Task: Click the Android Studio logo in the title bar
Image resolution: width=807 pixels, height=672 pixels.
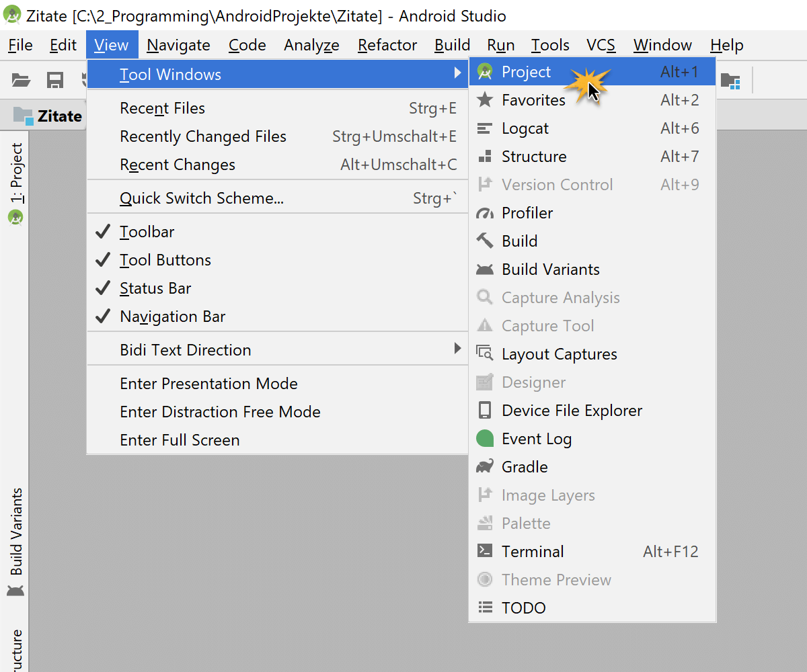Action: pos(12,15)
